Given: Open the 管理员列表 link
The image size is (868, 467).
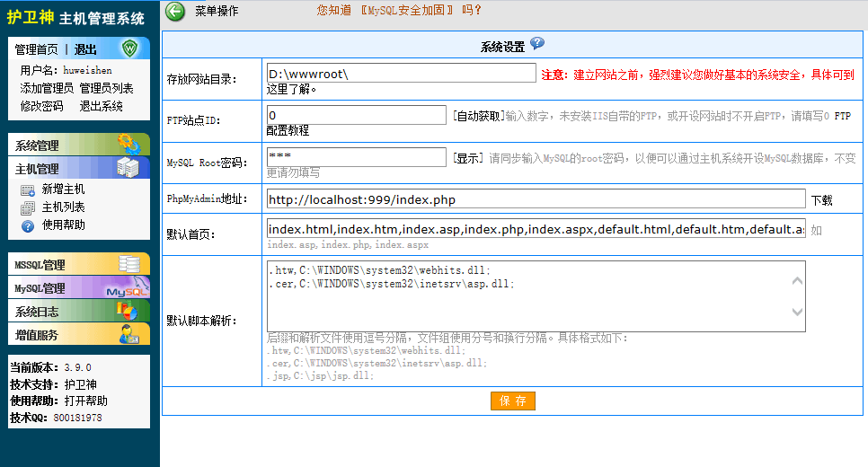Looking at the screenshot, I should [106, 88].
